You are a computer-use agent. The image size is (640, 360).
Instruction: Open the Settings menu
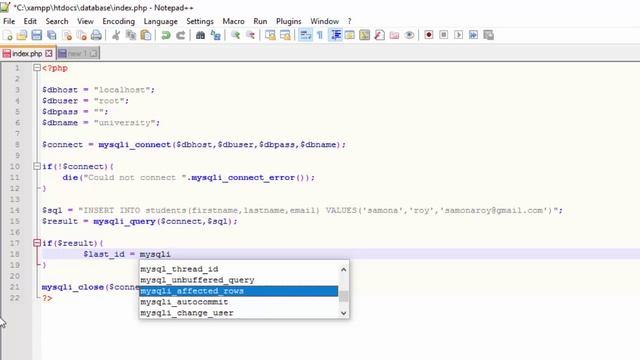point(200,21)
